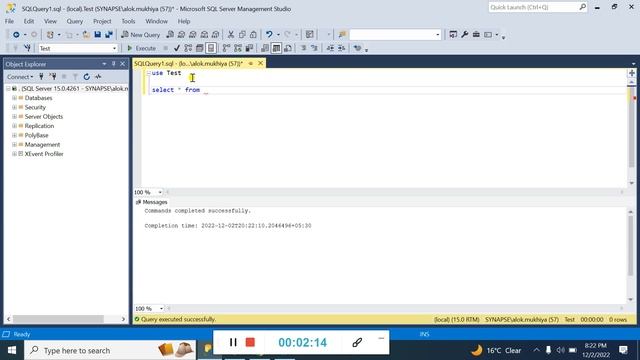Increase indent of the query text
The height and width of the screenshot is (360, 640).
(342, 48)
